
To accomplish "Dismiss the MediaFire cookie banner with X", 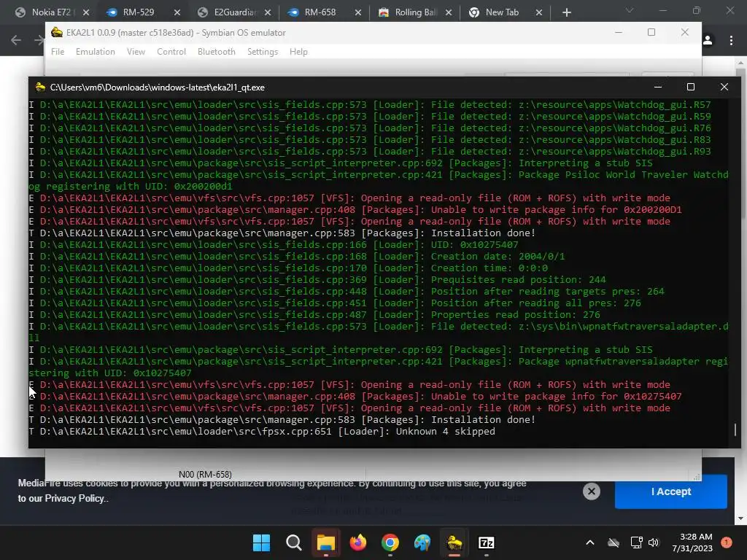I will (x=591, y=491).
